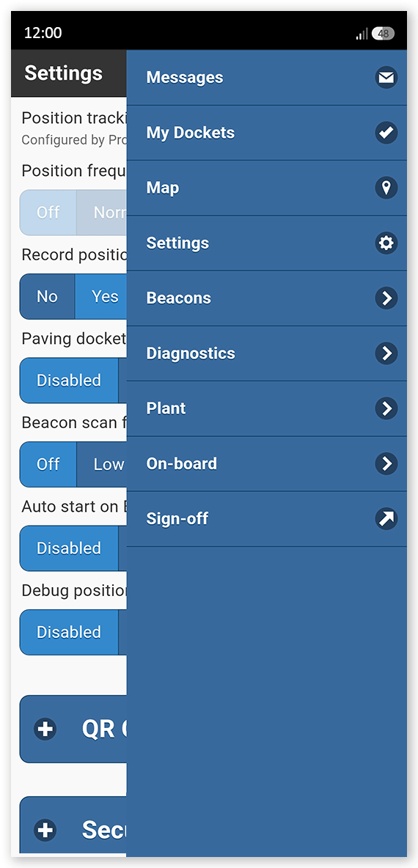Select the map pin icon
Viewport: 418px width, 868px height.
point(386,188)
